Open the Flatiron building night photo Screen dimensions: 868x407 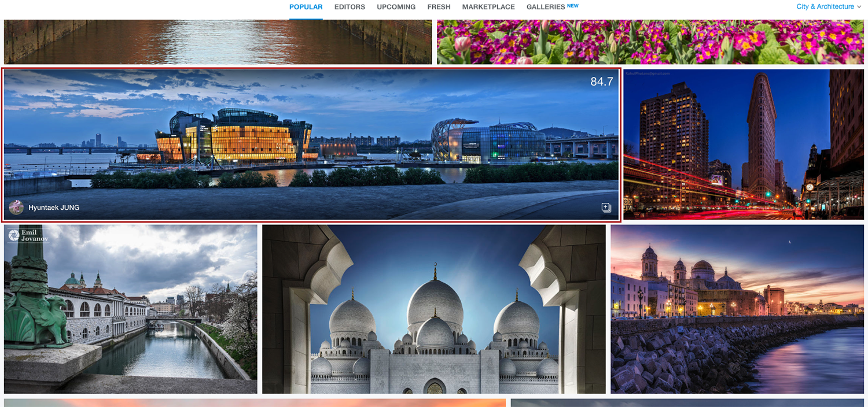[x=743, y=145]
